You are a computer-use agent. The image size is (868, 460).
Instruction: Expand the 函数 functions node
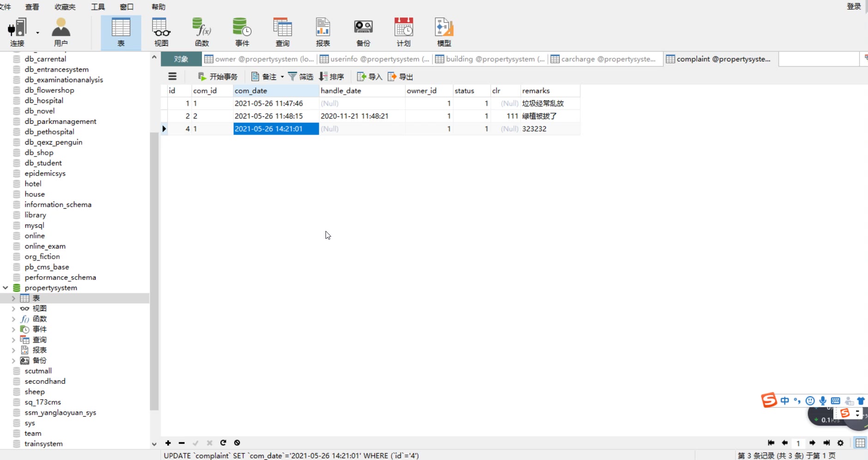coord(13,319)
